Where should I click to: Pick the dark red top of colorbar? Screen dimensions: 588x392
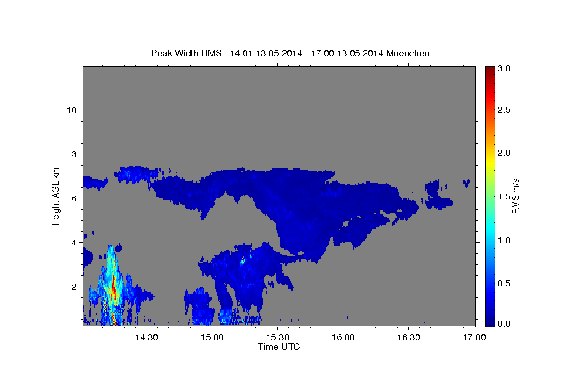tap(490, 71)
